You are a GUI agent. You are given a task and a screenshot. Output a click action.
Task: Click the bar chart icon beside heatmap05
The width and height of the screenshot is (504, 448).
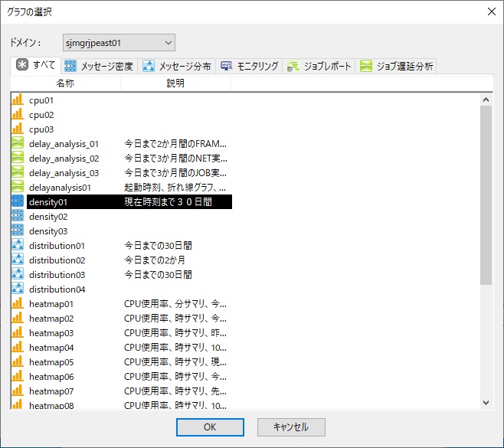(18, 361)
